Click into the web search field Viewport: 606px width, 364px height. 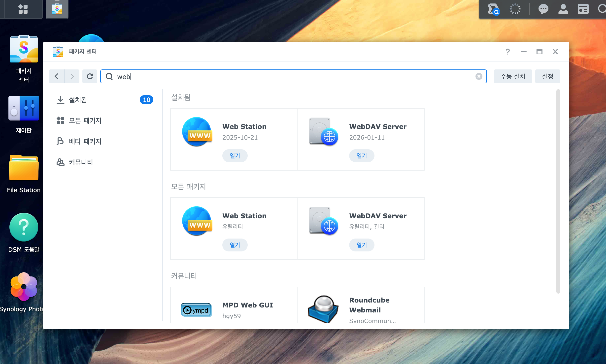click(x=293, y=76)
